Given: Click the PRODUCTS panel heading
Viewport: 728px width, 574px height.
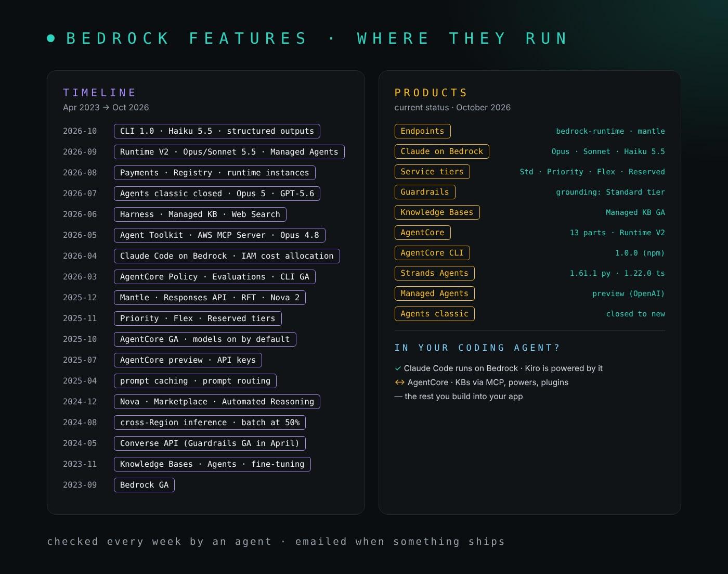Looking at the screenshot, I should coord(431,93).
